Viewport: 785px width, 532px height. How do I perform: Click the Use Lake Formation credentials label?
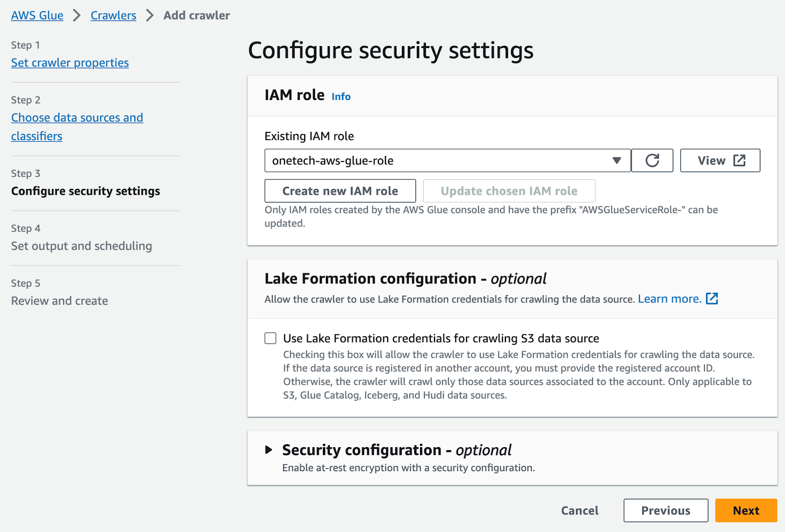pos(441,338)
